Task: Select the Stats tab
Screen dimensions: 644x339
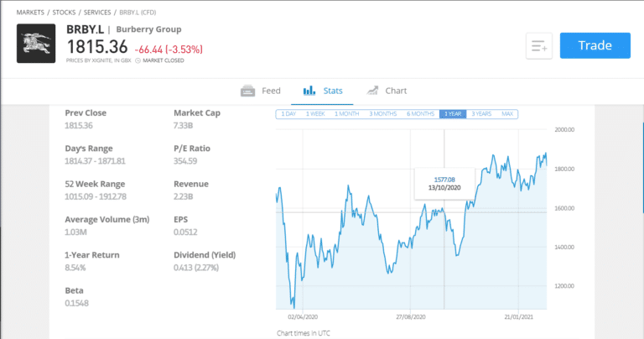Action: 322,91
